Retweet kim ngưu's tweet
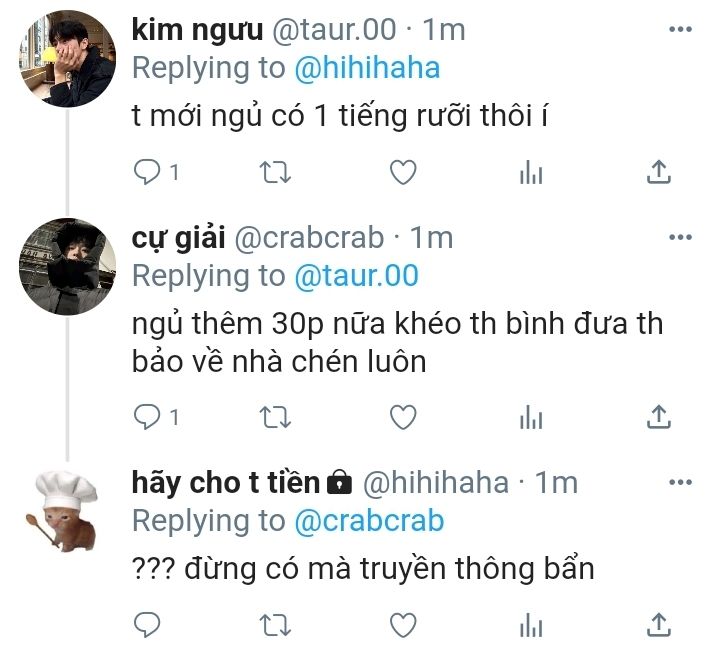The image size is (719, 650). tap(275, 173)
